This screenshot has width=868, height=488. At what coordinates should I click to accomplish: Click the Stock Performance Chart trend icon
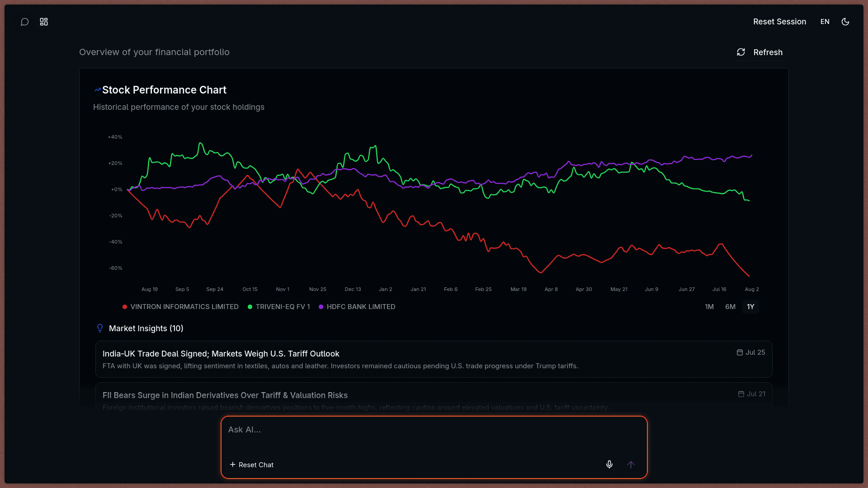tap(97, 90)
